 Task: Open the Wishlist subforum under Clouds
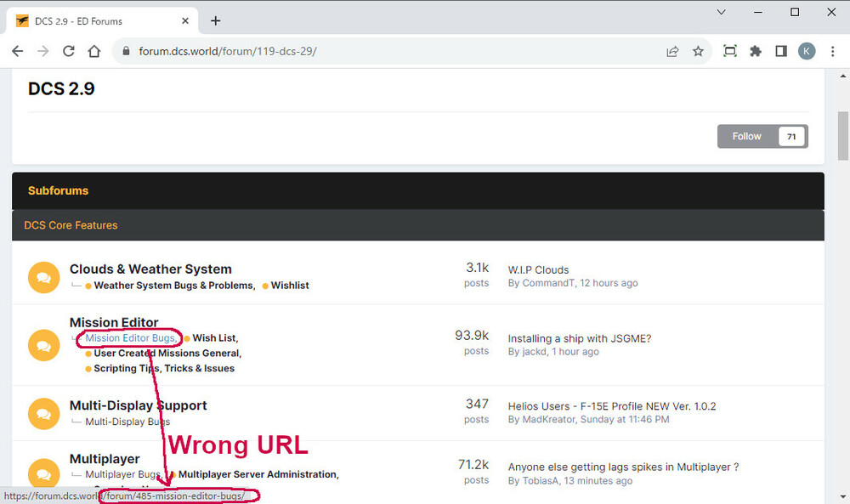(x=290, y=286)
